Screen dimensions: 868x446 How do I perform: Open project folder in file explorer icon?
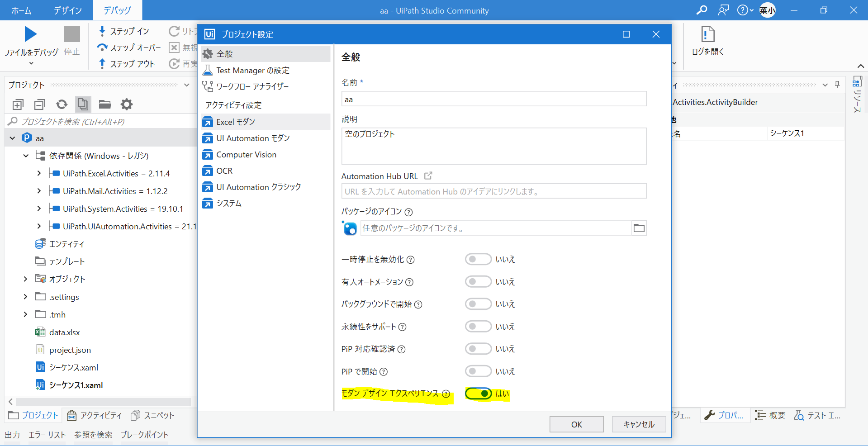click(105, 104)
